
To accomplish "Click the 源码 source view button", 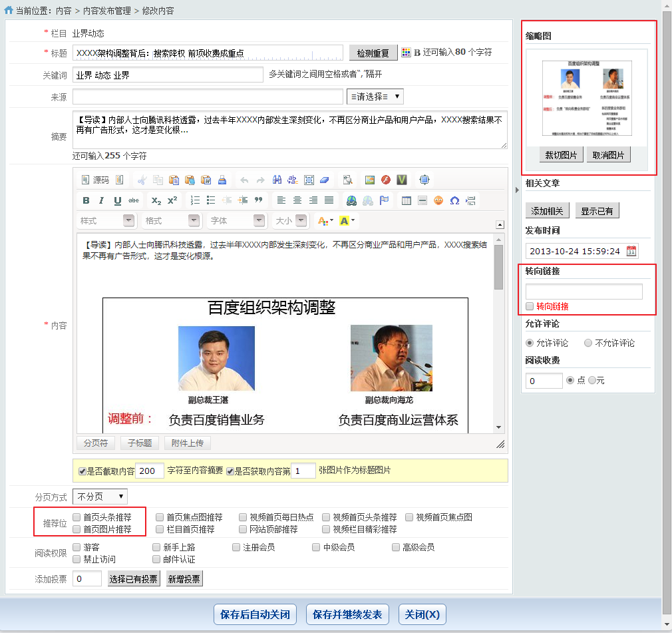I will 96,180.
